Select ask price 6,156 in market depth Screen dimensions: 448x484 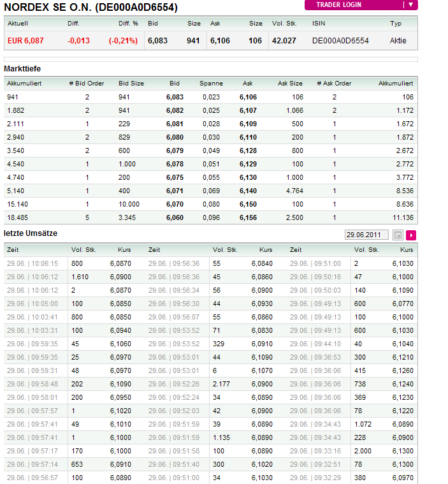(x=248, y=217)
